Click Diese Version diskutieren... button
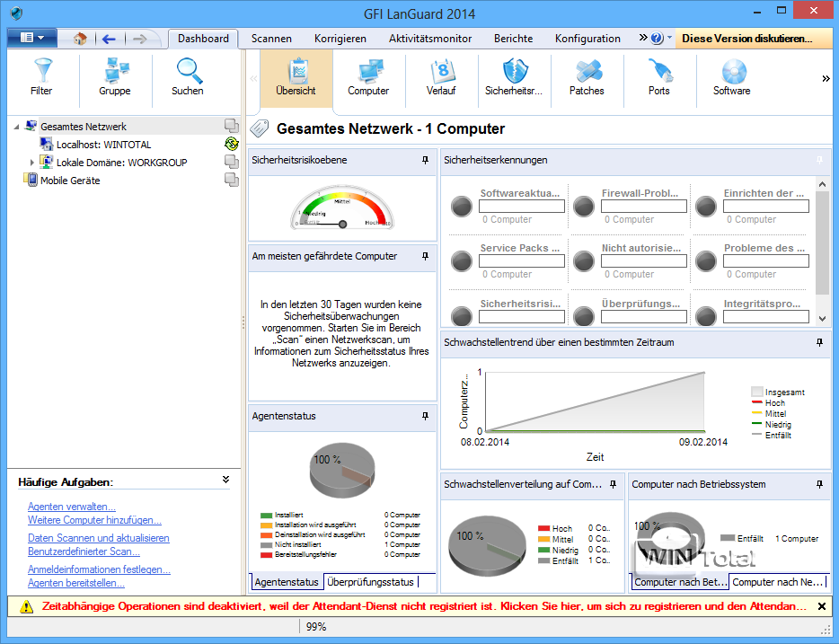Image resolution: width=839 pixels, height=644 pixels. tap(754, 39)
